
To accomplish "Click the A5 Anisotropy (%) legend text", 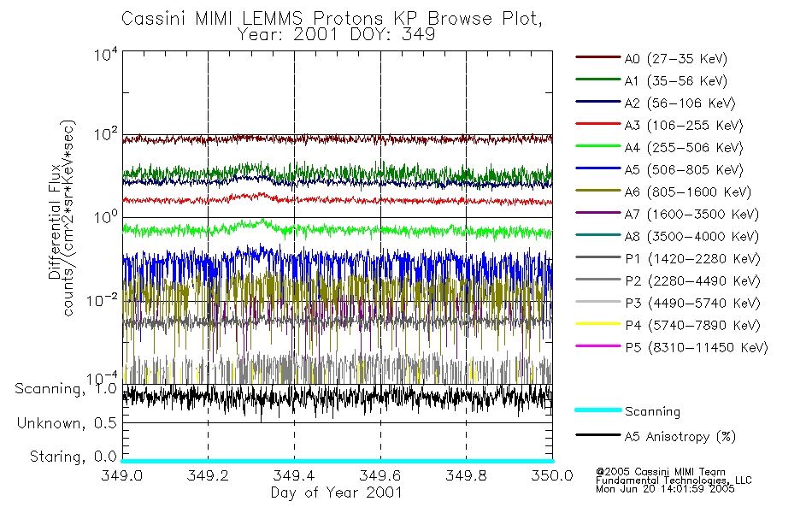I will coord(680,437).
